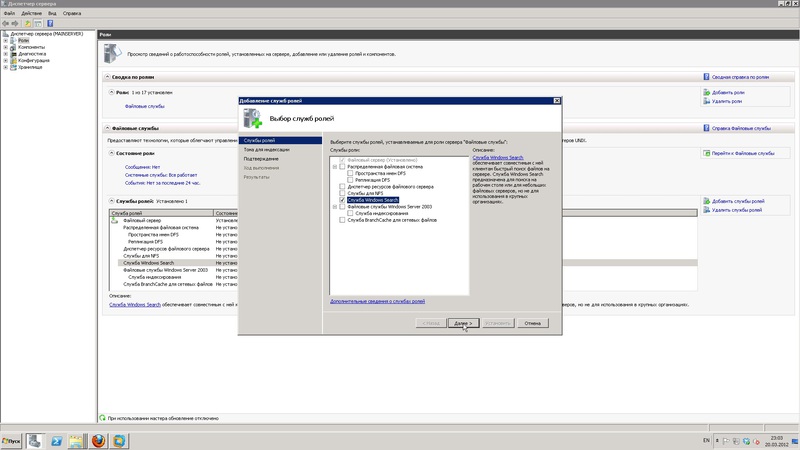Click the Хранилище icon in the tree
Image resolution: width=800 pixels, height=450 pixels.
click(x=13, y=67)
